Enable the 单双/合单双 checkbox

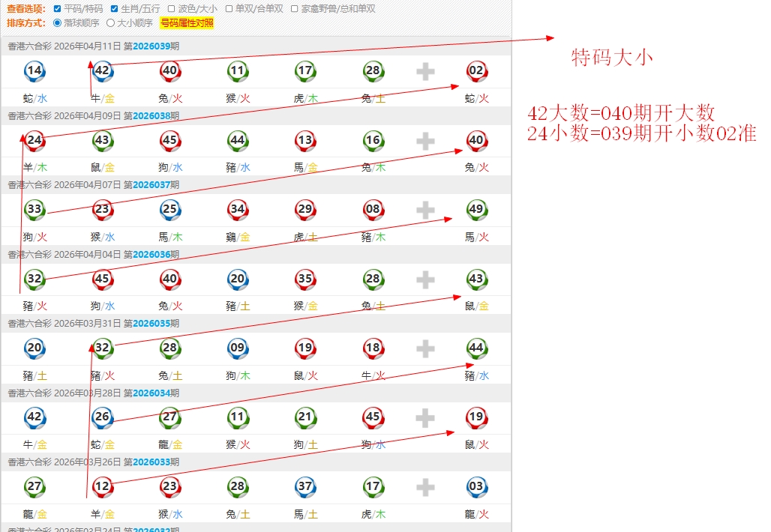coord(230,9)
